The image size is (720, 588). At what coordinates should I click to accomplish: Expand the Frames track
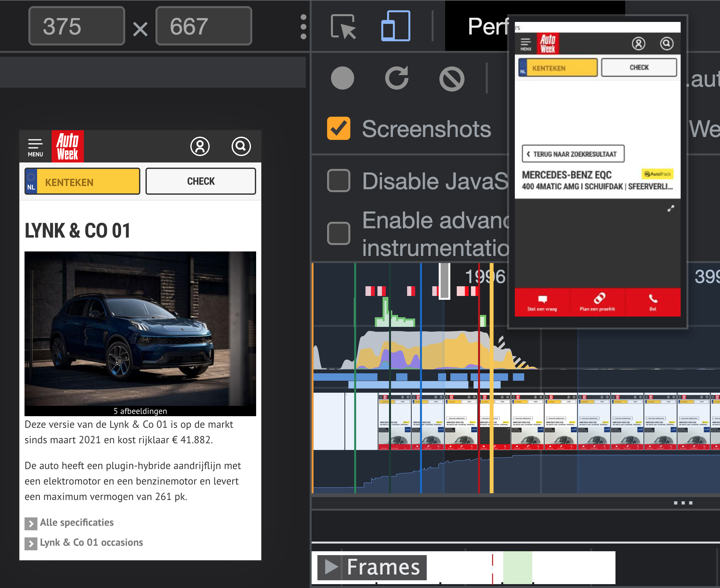click(331, 566)
